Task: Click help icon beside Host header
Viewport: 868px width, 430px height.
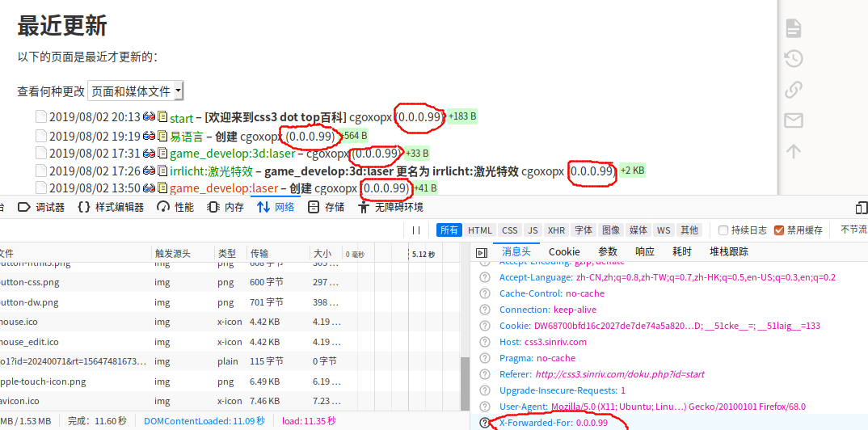Action: (x=485, y=342)
